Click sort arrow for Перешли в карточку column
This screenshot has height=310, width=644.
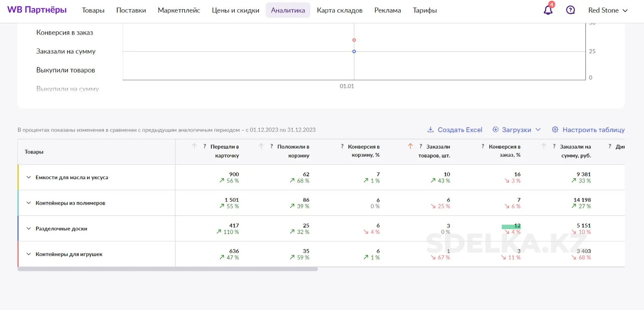click(x=194, y=146)
